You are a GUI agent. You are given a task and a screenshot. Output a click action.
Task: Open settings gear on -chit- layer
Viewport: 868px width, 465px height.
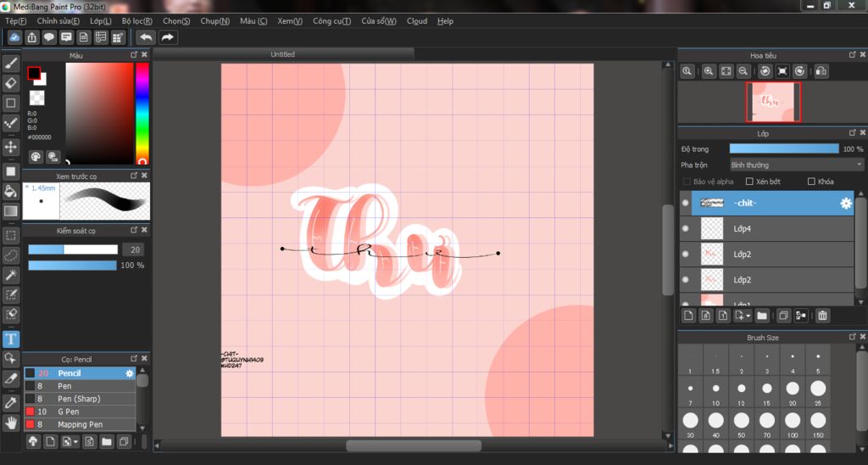846,204
